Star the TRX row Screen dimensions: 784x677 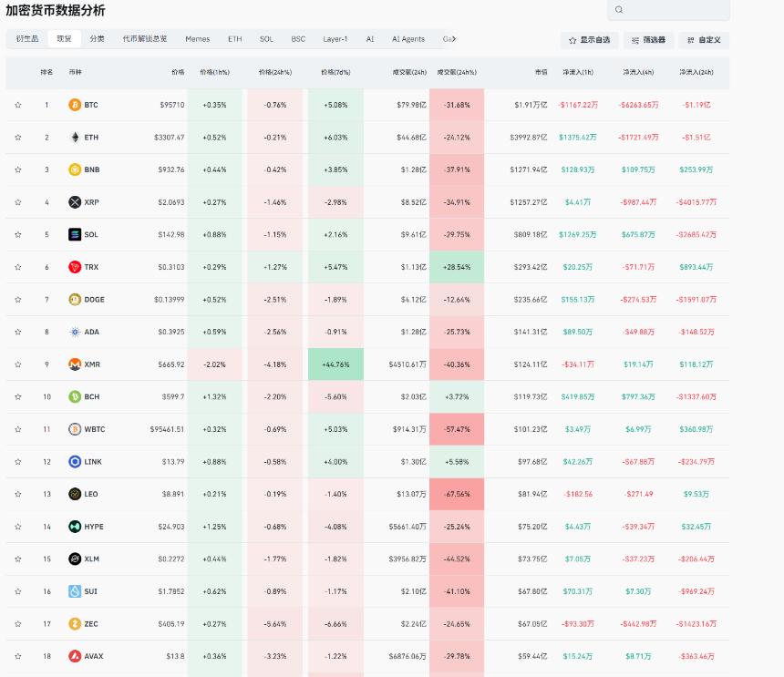tap(18, 267)
